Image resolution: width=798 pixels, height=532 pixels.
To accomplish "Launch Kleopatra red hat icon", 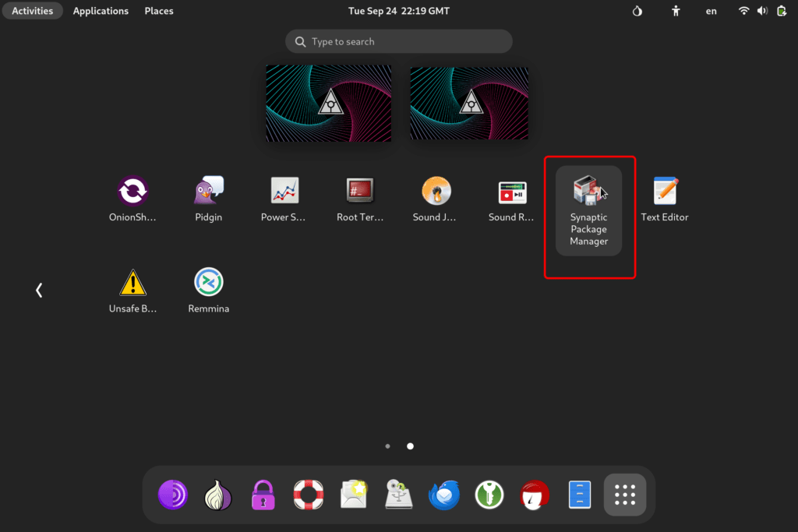I will coord(535,495).
